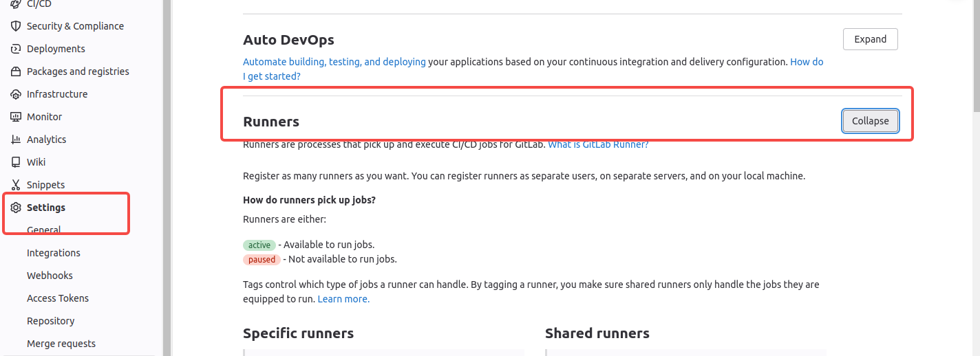
Task: Expand the Auto DevOps section
Action: (870, 39)
